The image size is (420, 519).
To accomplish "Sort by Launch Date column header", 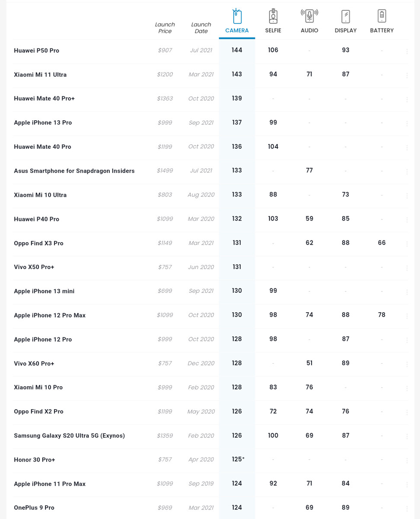I will 201,28.
